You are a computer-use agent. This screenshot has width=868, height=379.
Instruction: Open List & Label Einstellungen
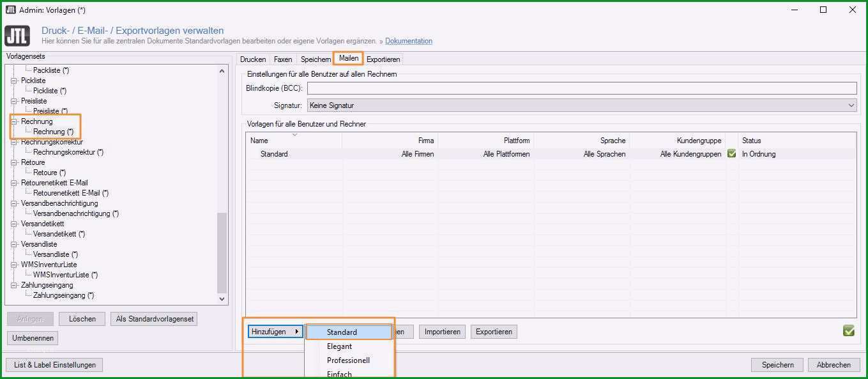pos(55,365)
